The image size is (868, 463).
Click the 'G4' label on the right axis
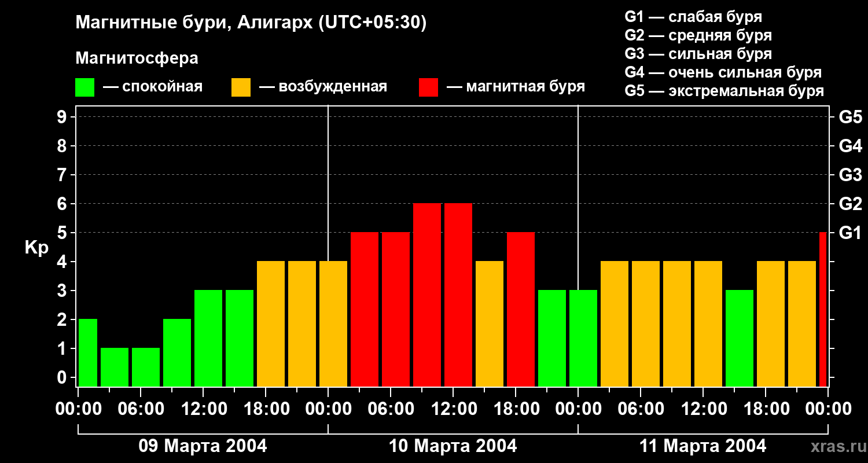click(x=850, y=146)
